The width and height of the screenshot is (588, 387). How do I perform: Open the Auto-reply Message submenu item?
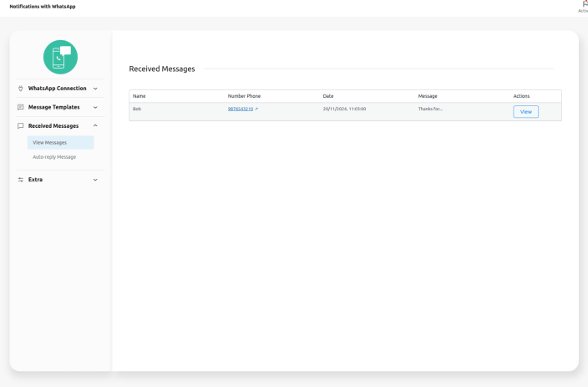54,157
